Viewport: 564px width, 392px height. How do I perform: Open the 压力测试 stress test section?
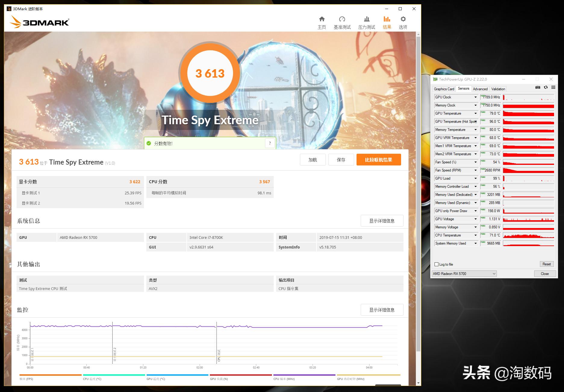(366, 21)
